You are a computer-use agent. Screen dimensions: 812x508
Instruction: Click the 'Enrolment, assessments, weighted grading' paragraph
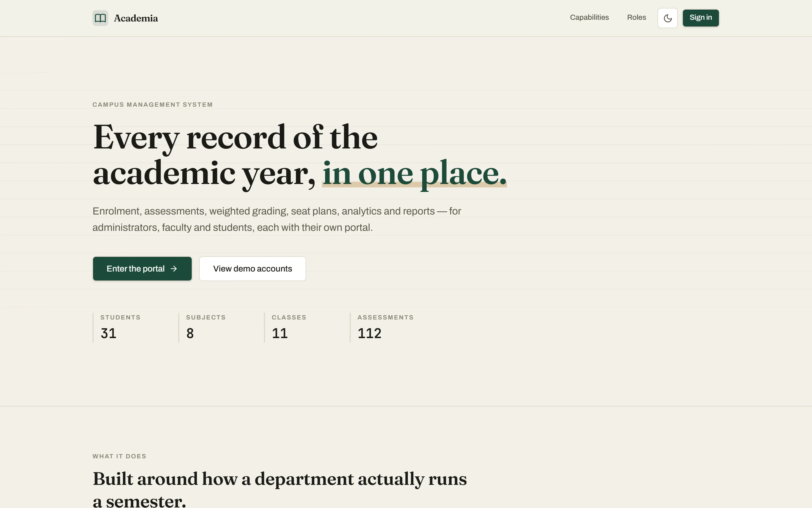(x=277, y=219)
